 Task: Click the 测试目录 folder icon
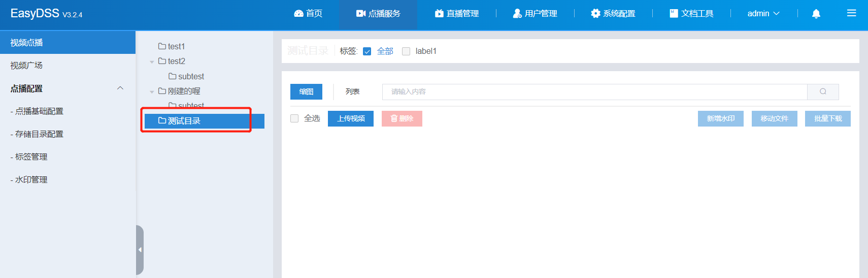click(x=162, y=121)
